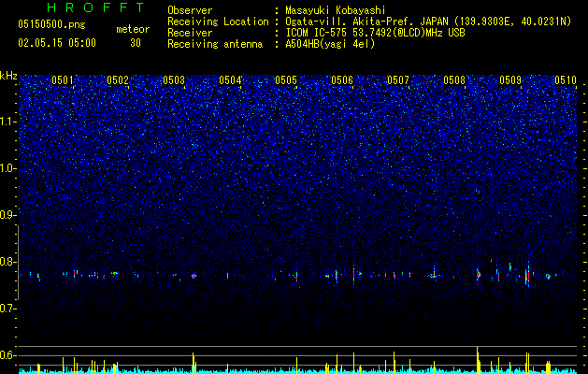Click the 0503 time marker

pyautogui.click(x=175, y=80)
